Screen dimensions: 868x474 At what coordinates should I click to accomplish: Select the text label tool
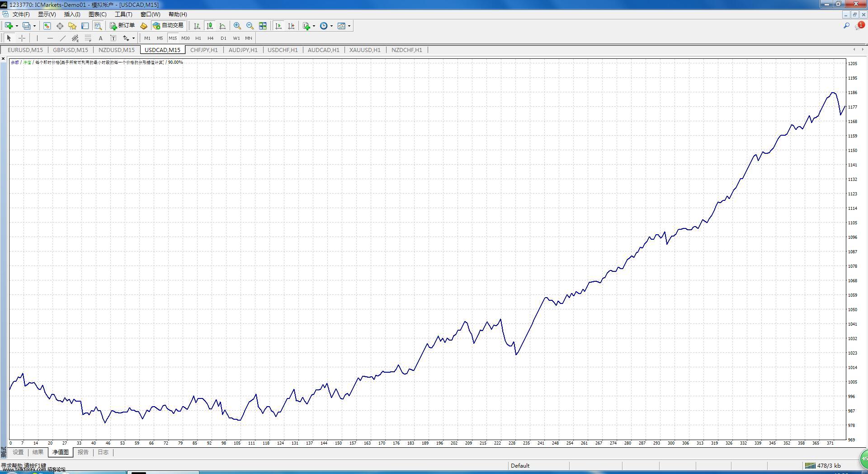click(113, 38)
